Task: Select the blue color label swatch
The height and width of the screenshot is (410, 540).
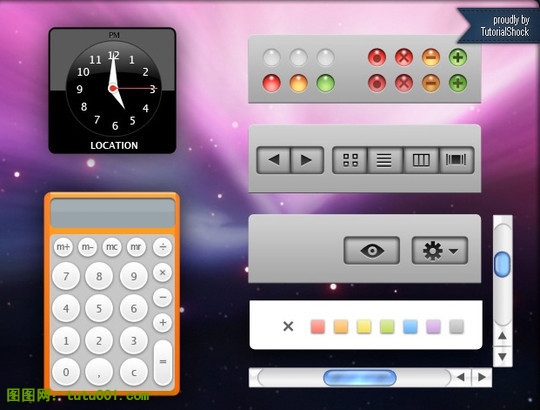Action: [410, 326]
